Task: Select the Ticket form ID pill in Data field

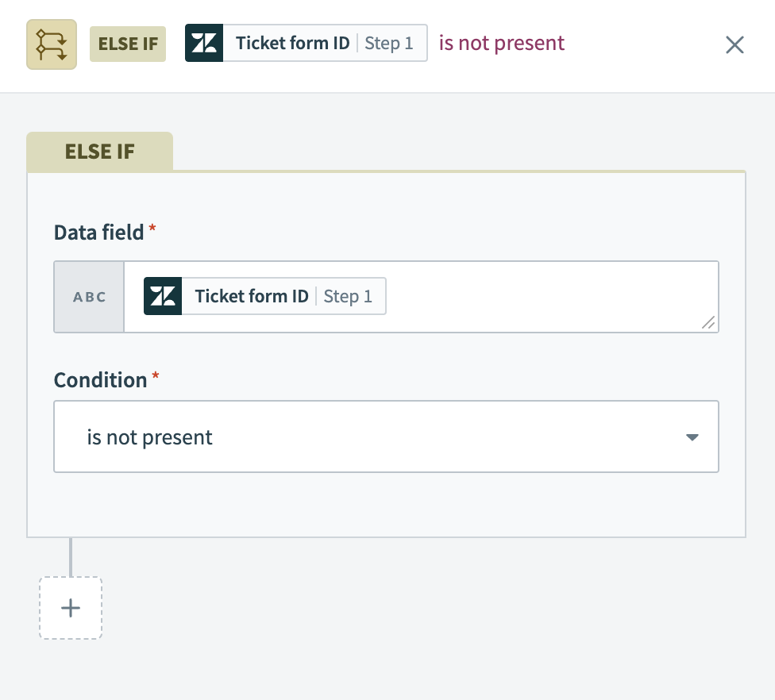Action: [x=262, y=295]
